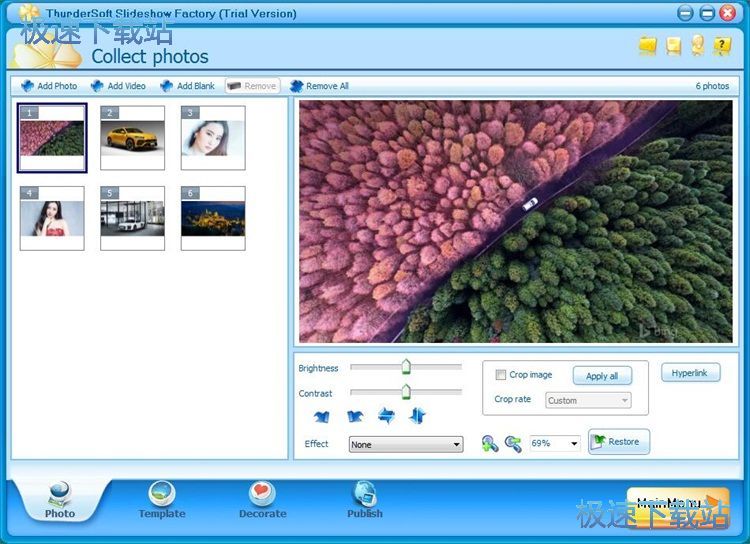
Task: Click the Add Blank slide icon
Action: click(167, 86)
